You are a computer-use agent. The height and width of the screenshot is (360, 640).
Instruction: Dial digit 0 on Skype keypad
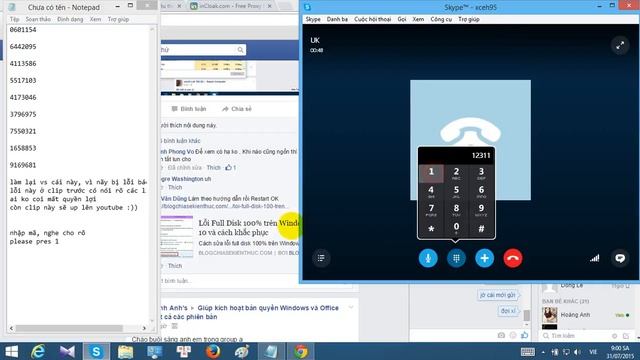click(456, 229)
